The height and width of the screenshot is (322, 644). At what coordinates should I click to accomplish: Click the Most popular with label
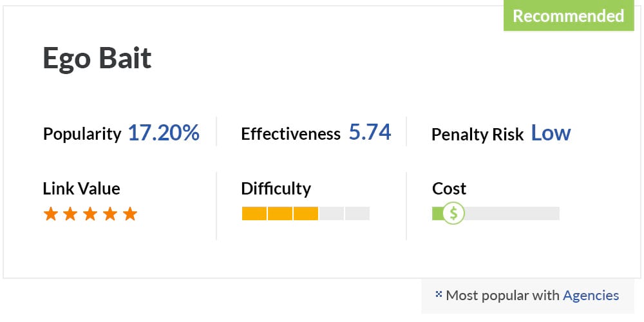click(x=503, y=296)
